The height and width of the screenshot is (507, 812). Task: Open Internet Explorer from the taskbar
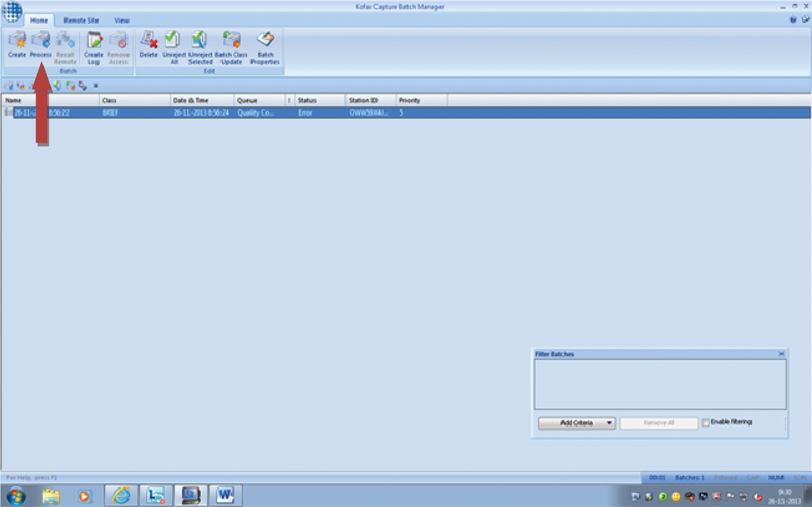[x=121, y=496]
